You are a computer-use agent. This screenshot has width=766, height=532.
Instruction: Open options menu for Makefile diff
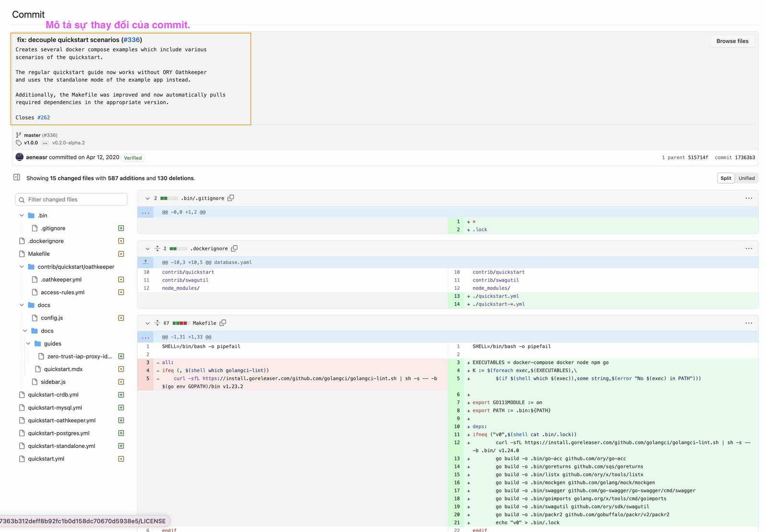coord(749,323)
